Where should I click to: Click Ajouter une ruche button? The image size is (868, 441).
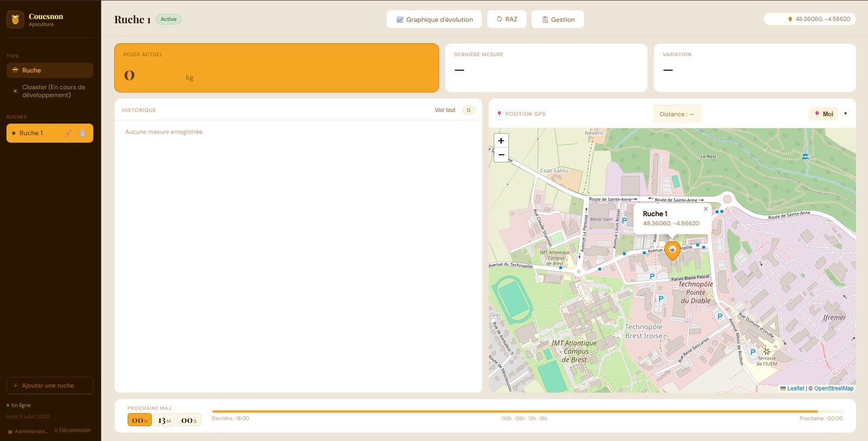pos(50,386)
